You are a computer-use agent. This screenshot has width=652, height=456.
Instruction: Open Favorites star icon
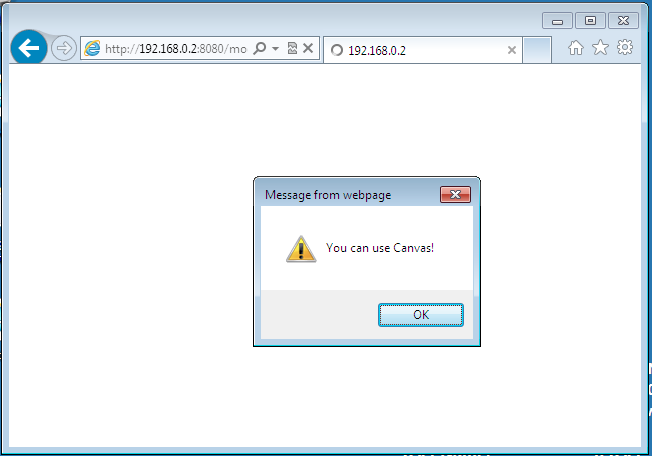(600, 47)
